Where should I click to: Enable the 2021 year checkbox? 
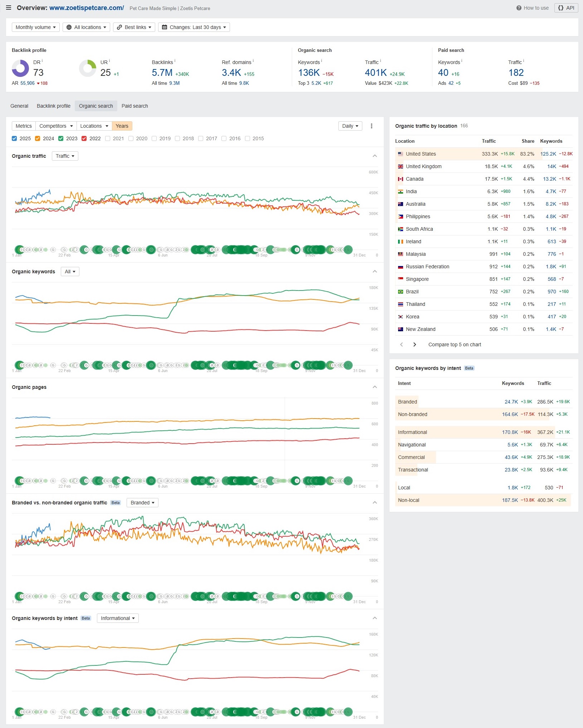coord(108,138)
